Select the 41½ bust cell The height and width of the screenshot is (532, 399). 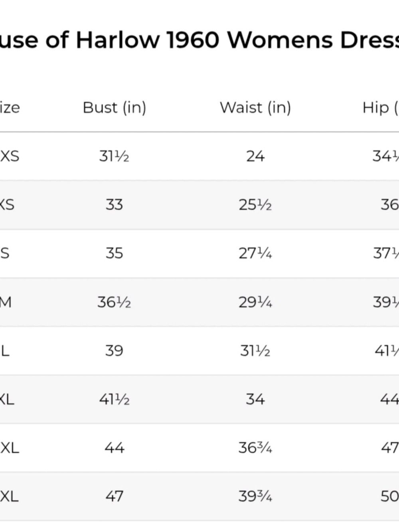[114, 399]
